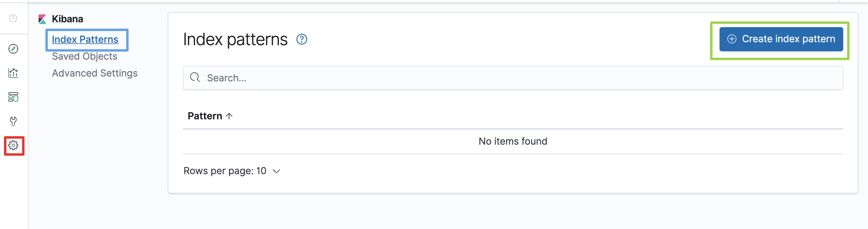Click the Create index pattern button

(781, 39)
